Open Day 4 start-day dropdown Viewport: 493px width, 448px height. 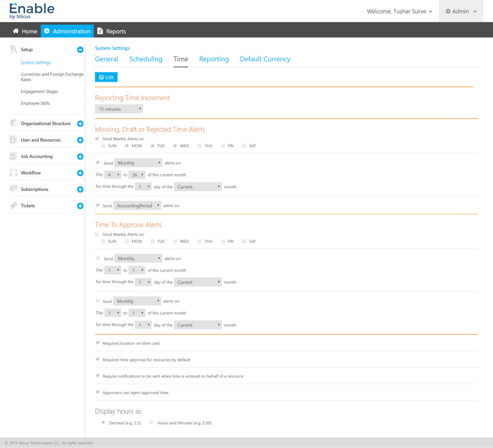click(113, 174)
